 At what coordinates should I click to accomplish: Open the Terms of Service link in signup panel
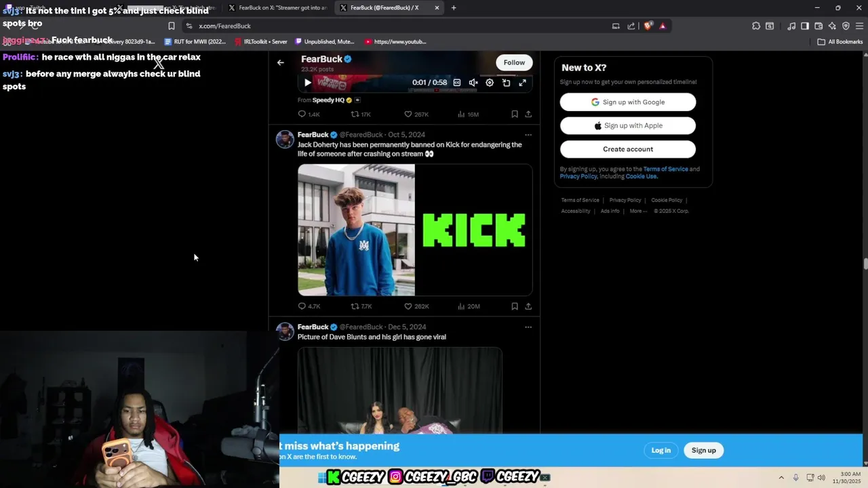[665, 169]
